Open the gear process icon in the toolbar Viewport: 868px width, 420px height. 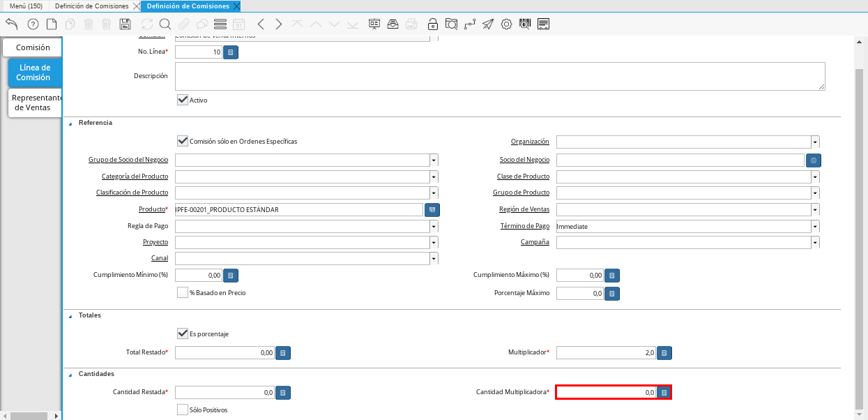click(x=506, y=24)
